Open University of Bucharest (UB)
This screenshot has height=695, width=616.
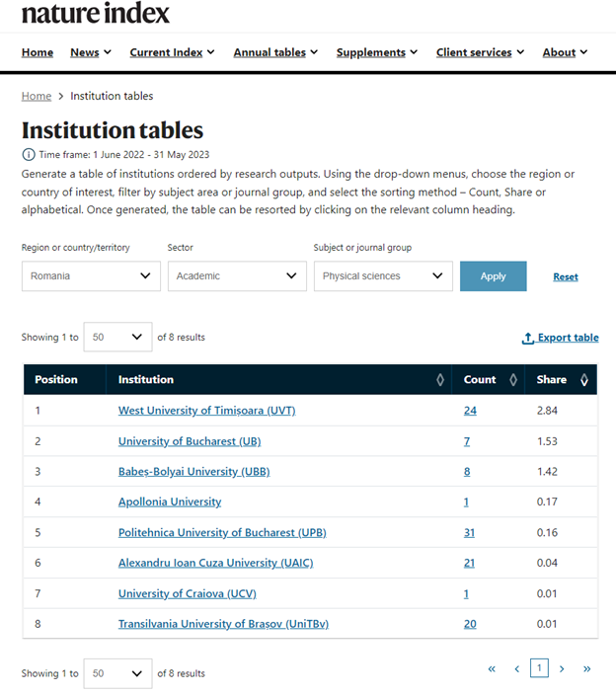pyautogui.click(x=190, y=441)
